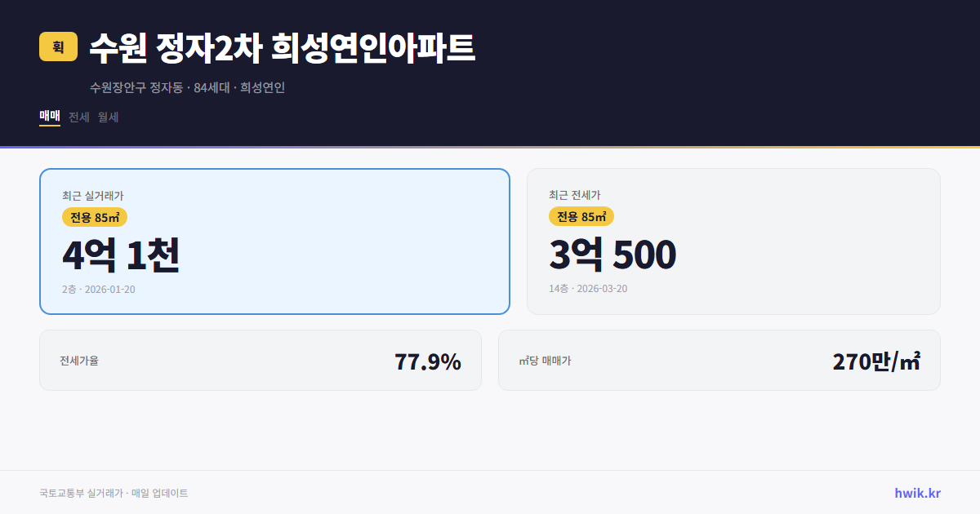Click the 전용 85㎡ badge on jeonse card
Screen dimensions: 980x514
click(581, 217)
